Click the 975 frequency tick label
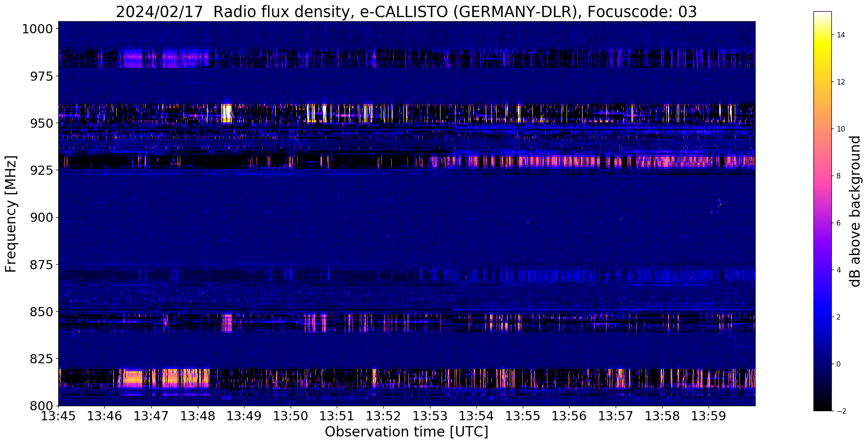The image size is (868, 444). coord(42,76)
